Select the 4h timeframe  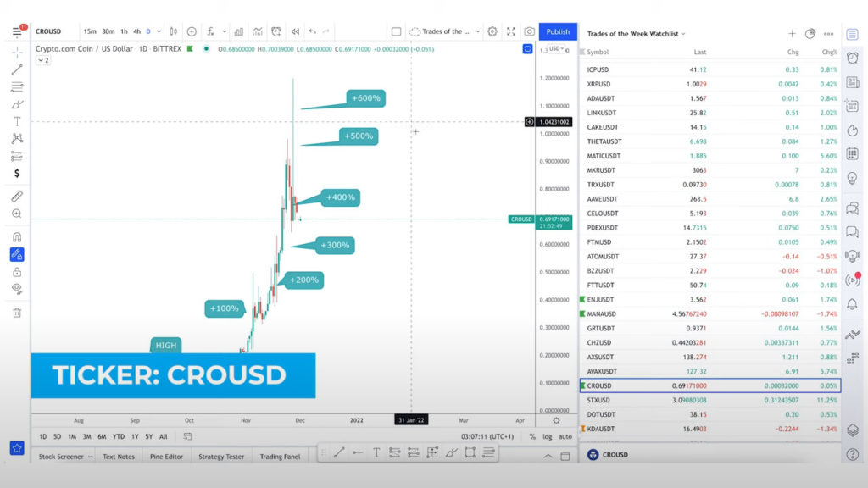pyautogui.click(x=136, y=31)
